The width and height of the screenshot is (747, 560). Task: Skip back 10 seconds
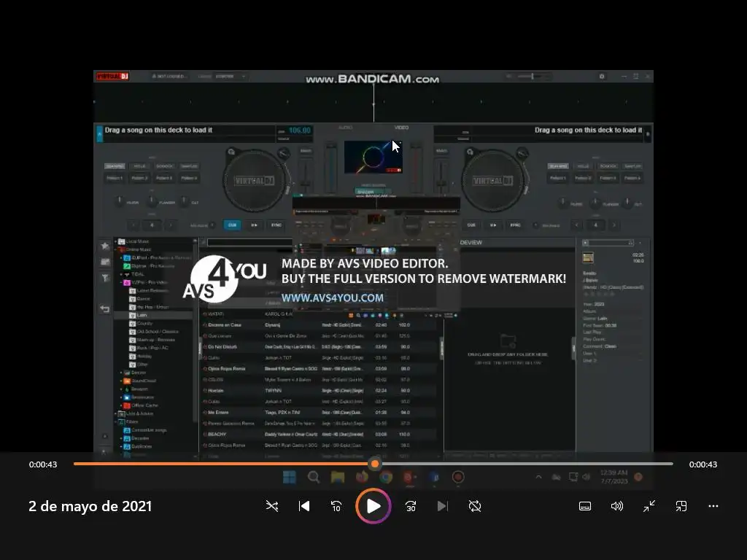[x=336, y=506]
